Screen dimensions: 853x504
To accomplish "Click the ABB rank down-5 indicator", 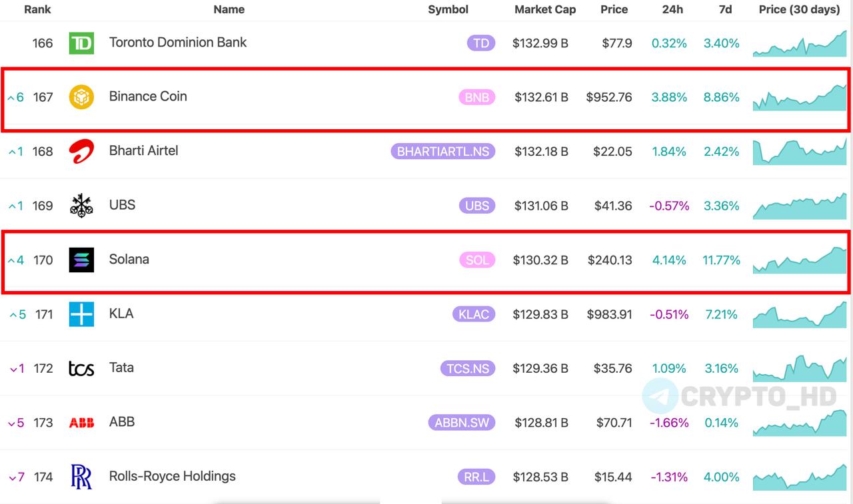I will click(16, 423).
